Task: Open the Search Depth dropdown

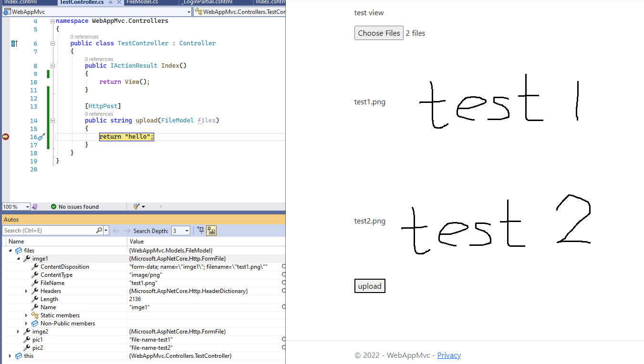Action: tap(187, 231)
